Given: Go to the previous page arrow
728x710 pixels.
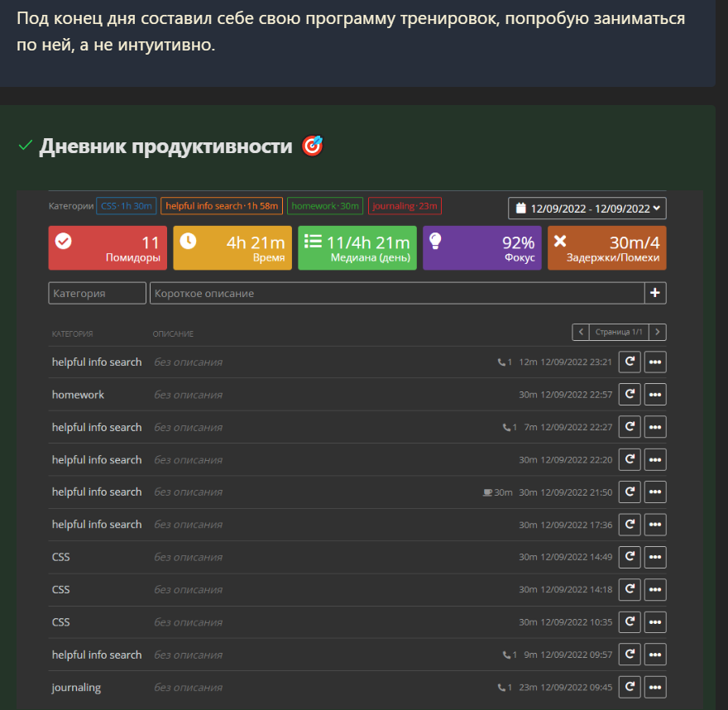Looking at the screenshot, I should tap(581, 332).
